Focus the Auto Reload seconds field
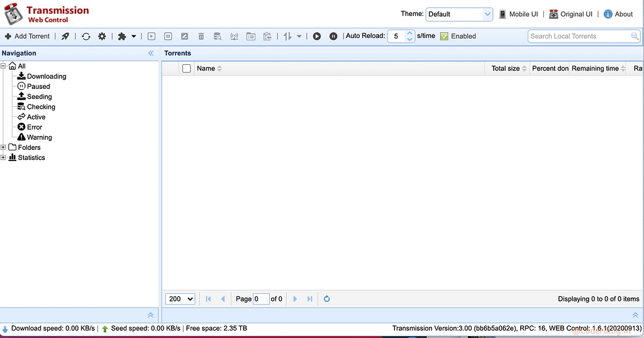 coord(397,36)
